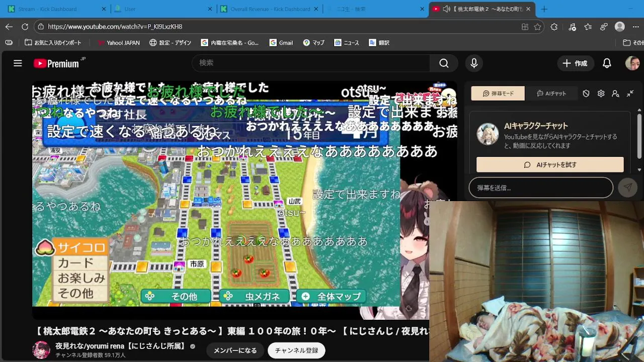Open the tab actions icon on bookmarks bar

(x=9, y=43)
